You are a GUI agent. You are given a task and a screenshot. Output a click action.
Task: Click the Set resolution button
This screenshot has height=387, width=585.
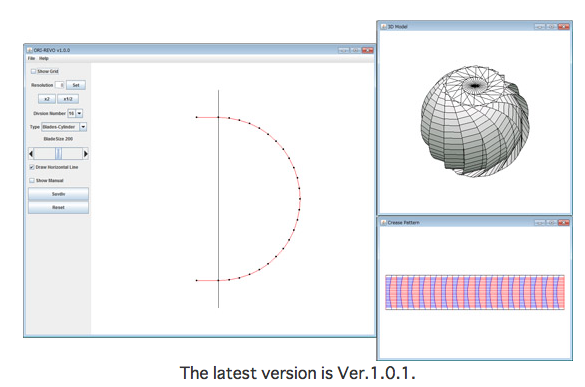[x=76, y=85]
